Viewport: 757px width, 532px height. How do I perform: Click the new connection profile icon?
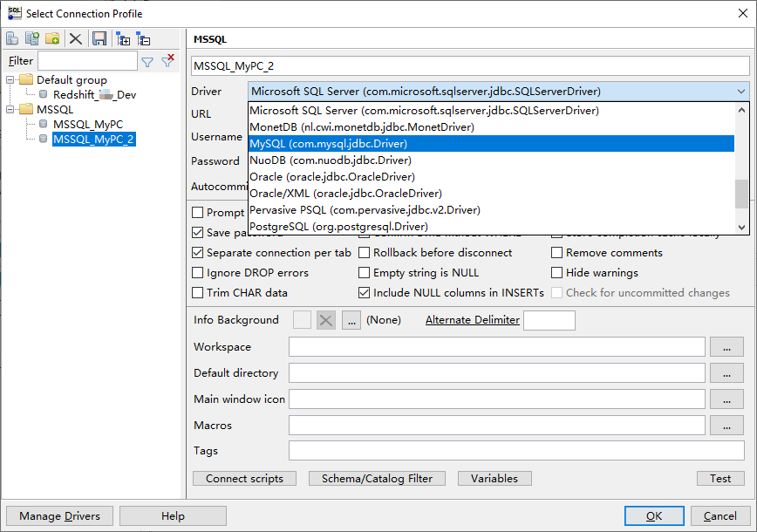[x=12, y=38]
